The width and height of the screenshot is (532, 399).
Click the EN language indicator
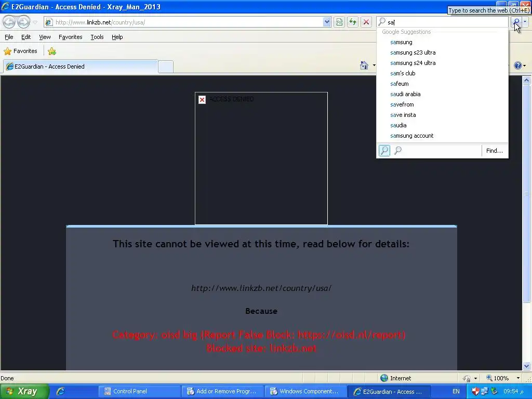[456, 391]
